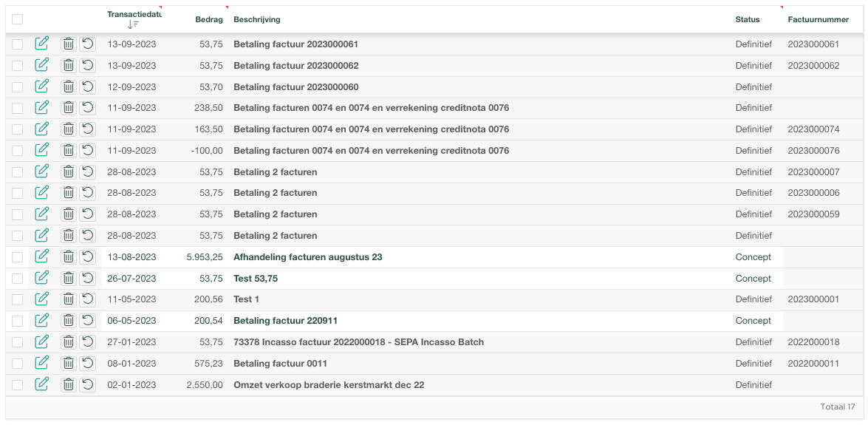
Task: Toggle the select-all checkbox in header
Action: pos(18,19)
